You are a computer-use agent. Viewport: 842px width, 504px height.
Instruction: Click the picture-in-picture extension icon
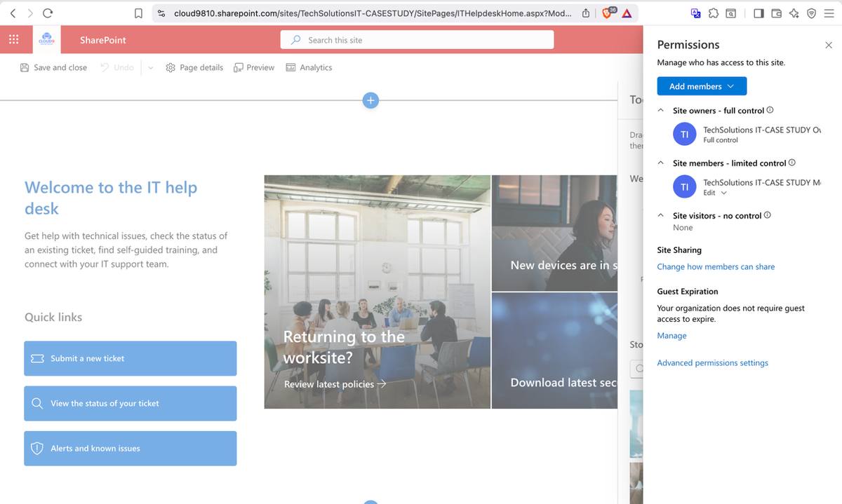pyautogui.click(x=731, y=13)
